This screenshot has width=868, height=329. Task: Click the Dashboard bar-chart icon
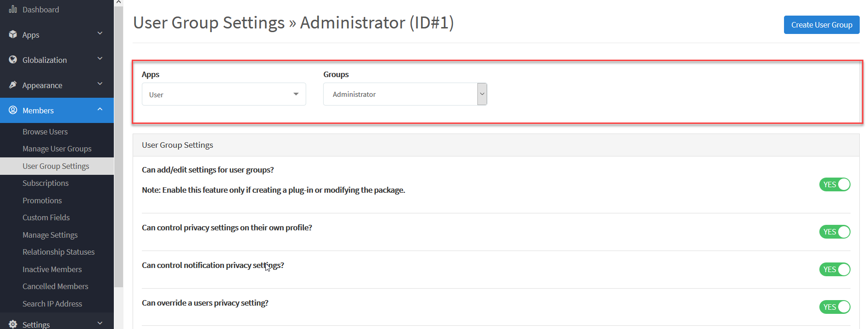13,9
